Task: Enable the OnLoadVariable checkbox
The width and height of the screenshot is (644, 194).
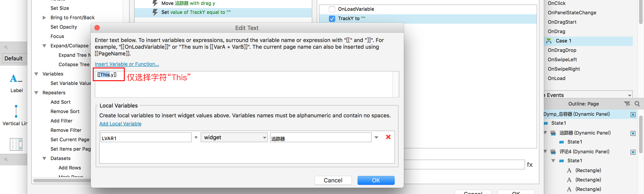Action: pos(332,9)
